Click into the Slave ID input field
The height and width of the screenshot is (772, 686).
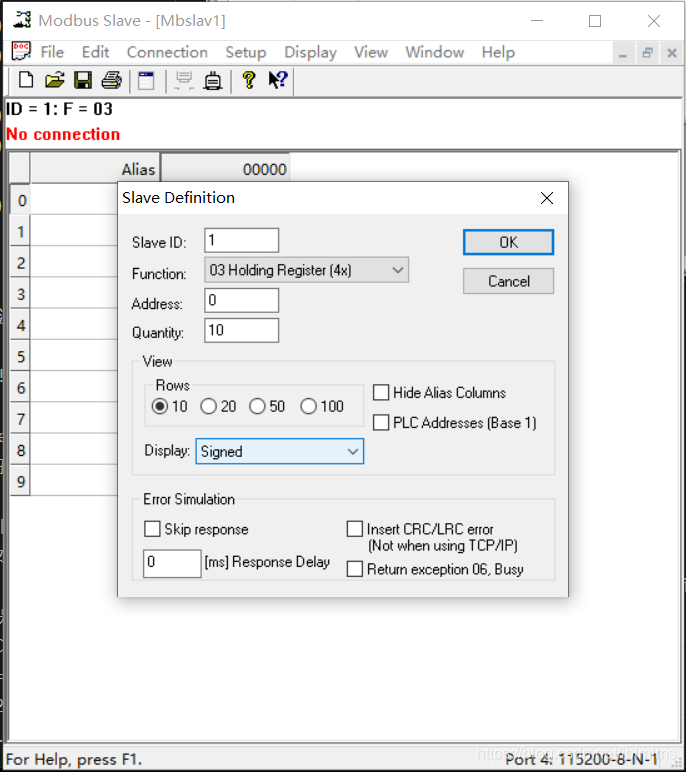(241, 240)
